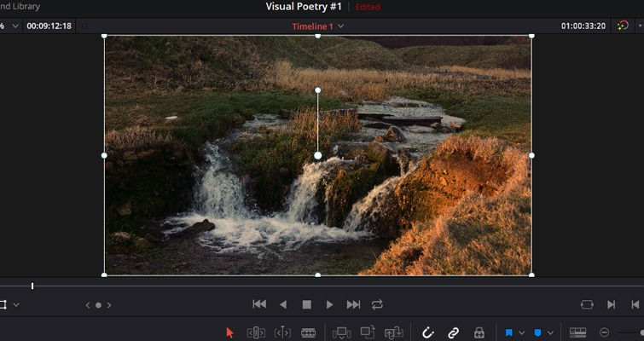
Task: Click the top-left transform corner handle
Action: tap(104, 36)
